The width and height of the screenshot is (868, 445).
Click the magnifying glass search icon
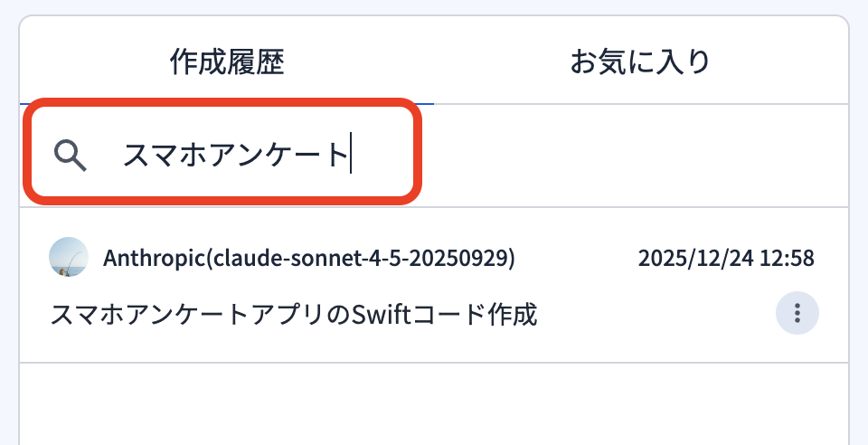[x=70, y=156]
